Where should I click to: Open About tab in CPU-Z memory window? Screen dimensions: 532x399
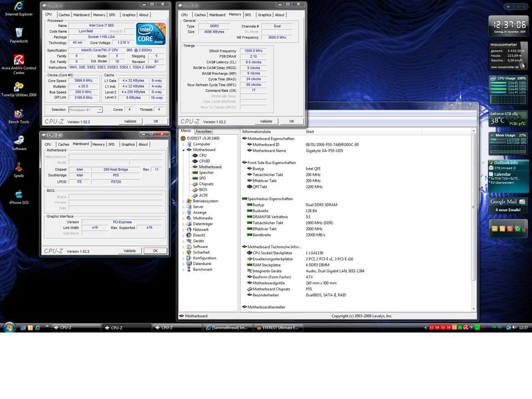coord(279,15)
